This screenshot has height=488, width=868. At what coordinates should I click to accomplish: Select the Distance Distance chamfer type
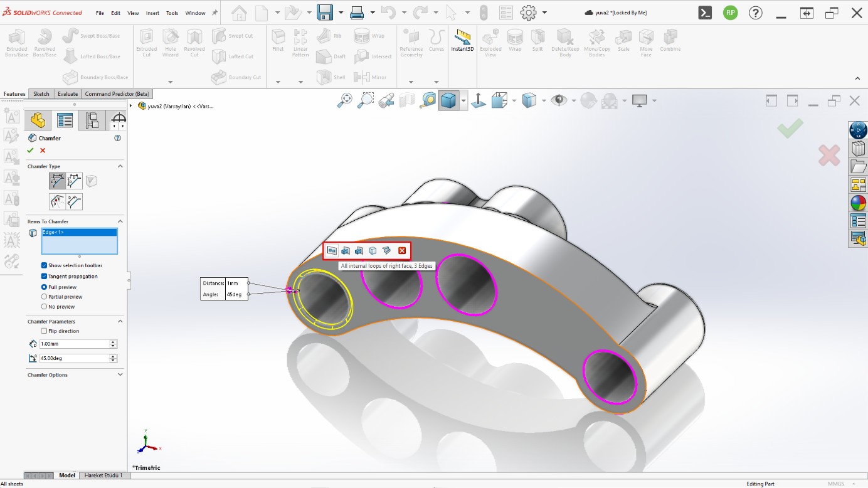75,181
